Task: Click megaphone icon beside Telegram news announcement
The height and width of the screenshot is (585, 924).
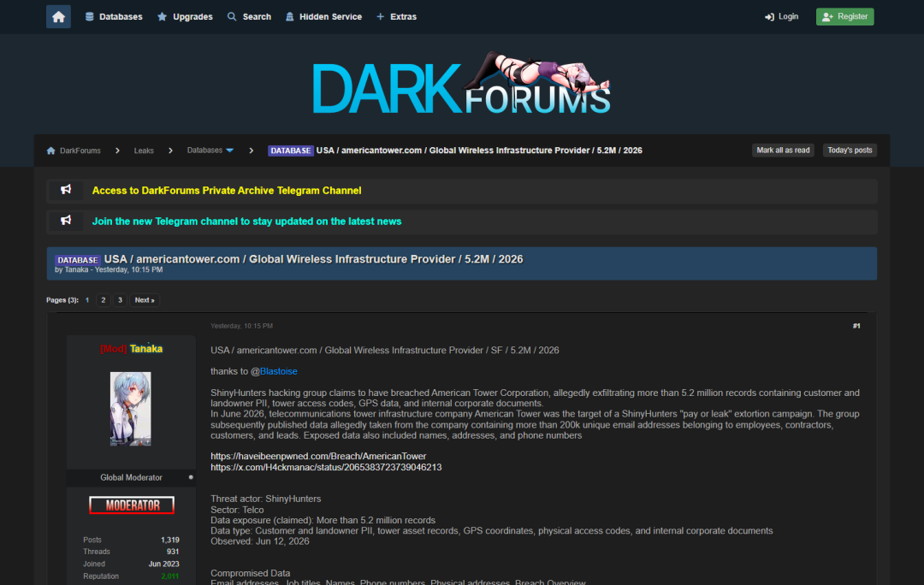Action: click(x=66, y=221)
